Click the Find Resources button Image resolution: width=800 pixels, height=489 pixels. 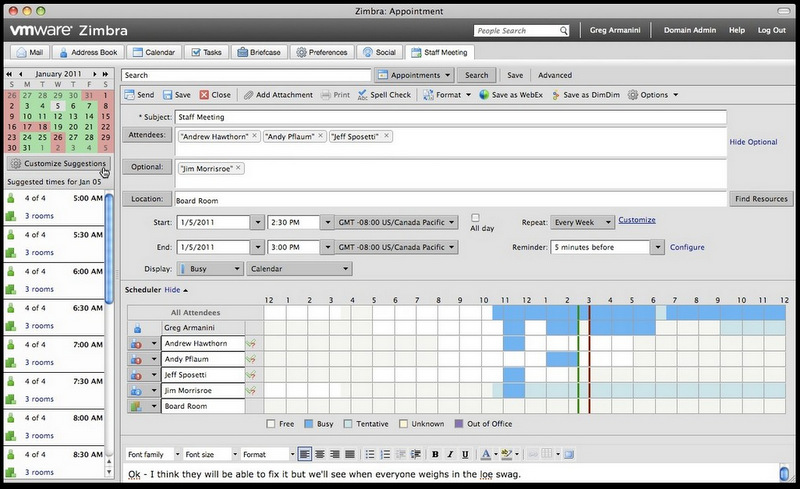[x=761, y=199]
